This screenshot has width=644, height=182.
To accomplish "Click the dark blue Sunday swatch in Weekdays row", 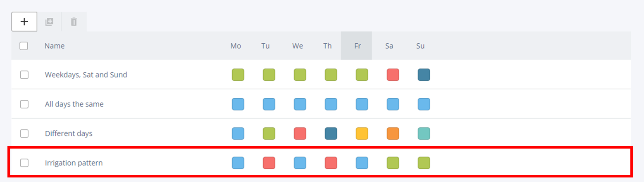I will pos(424,75).
